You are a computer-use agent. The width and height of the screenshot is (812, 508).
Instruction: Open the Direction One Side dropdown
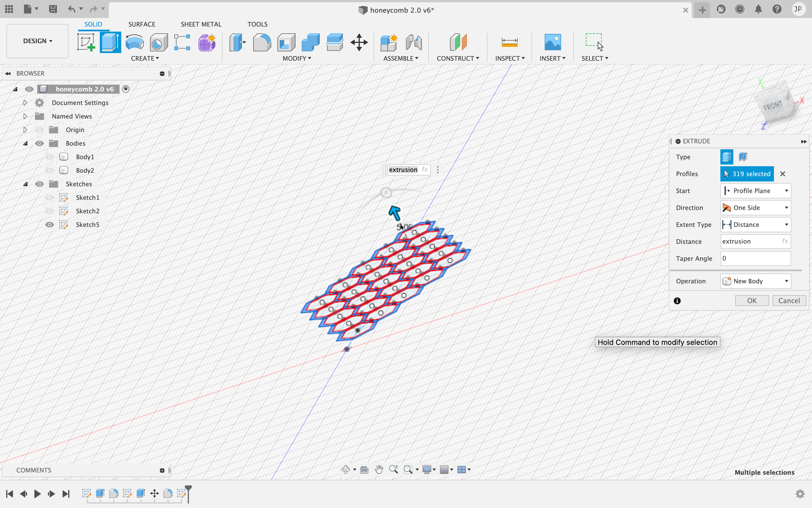756,208
